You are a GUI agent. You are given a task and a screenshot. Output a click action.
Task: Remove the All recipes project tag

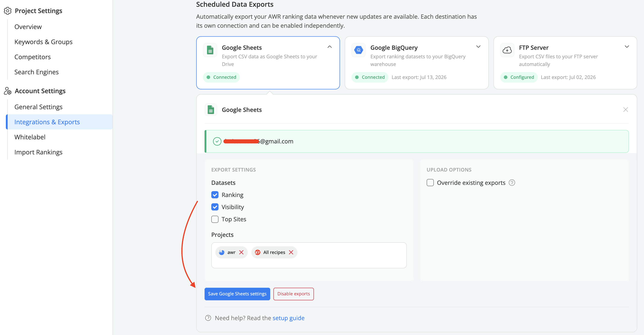point(291,252)
